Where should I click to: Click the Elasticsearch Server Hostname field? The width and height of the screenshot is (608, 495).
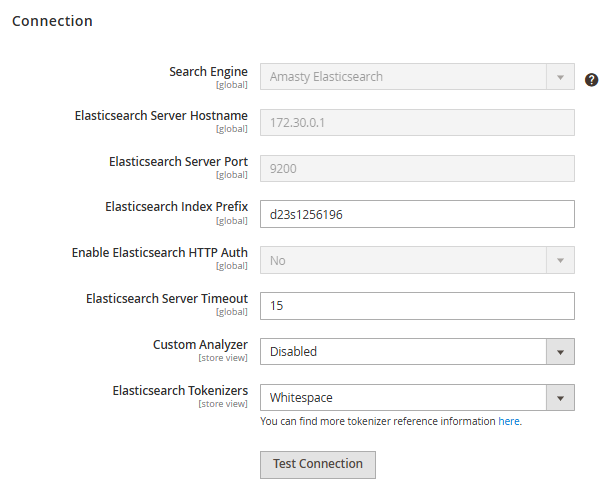[417, 122]
